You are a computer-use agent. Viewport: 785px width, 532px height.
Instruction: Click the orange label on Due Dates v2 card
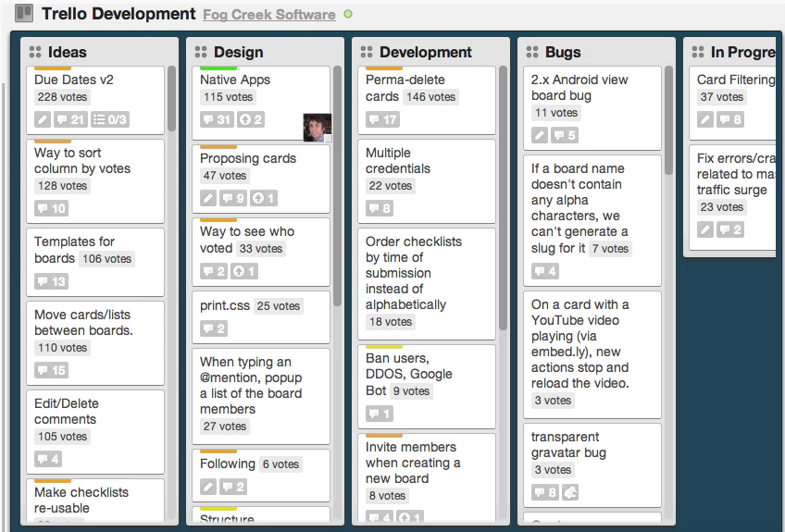[x=53, y=68]
